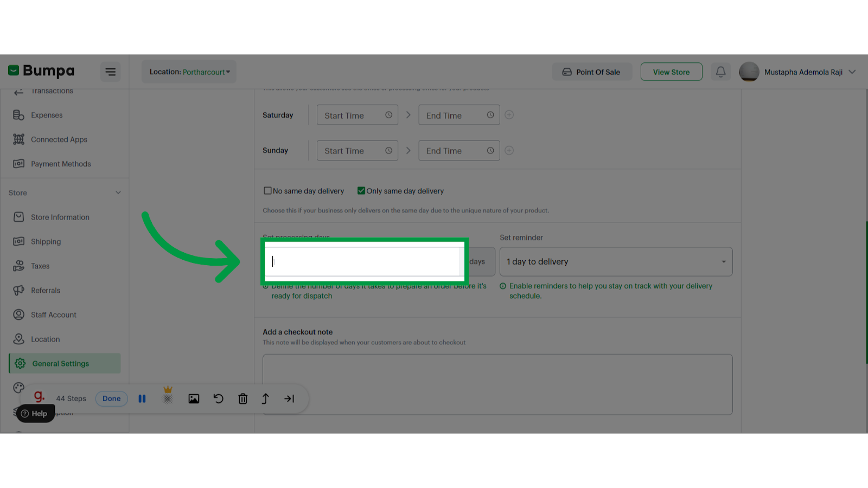Open the Help button
The width and height of the screenshot is (868, 488).
coord(35,413)
